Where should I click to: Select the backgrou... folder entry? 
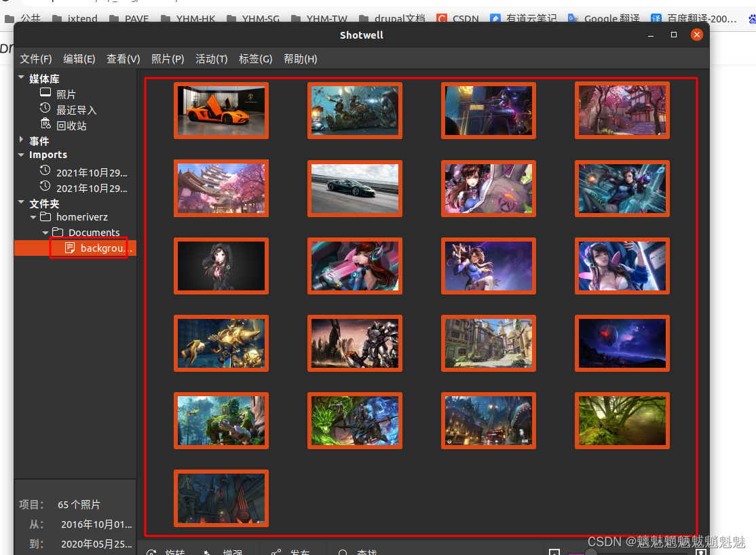pos(75,248)
